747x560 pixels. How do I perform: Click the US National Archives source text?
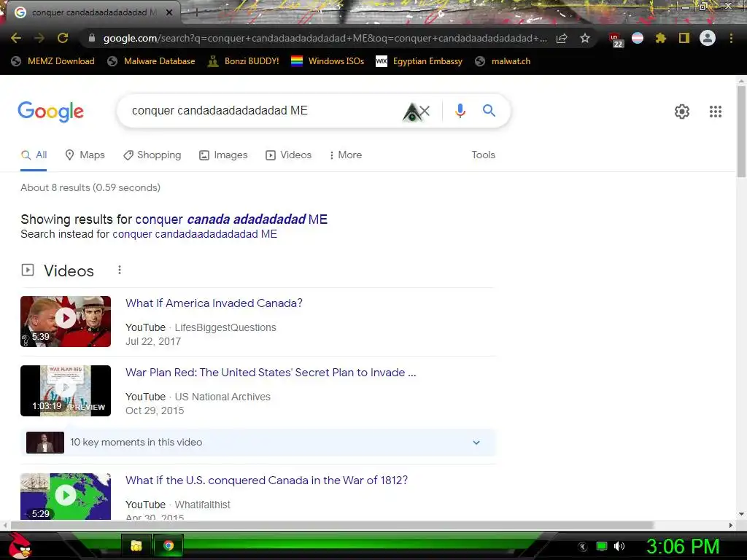tap(222, 397)
